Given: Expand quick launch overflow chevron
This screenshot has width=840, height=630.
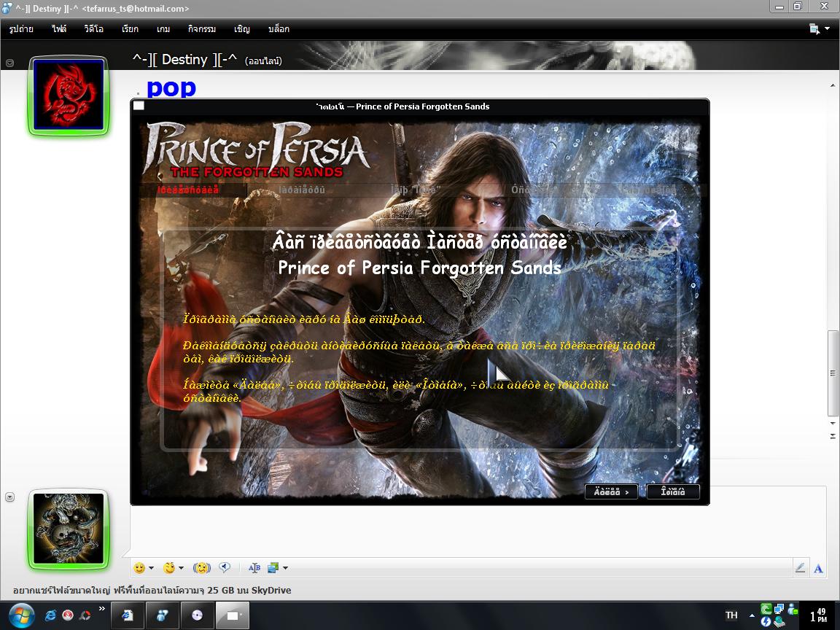Looking at the screenshot, I should [102, 608].
